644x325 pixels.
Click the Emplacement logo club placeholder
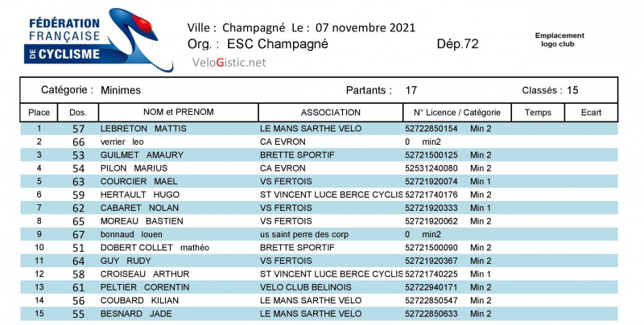tap(559, 39)
